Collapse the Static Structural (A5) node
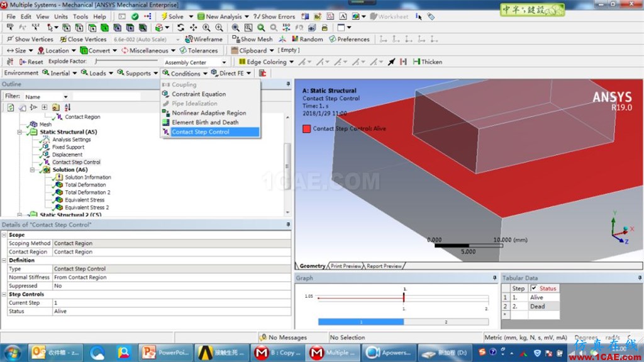The height and width of the screenshot is (362, 644). (19, 132)
